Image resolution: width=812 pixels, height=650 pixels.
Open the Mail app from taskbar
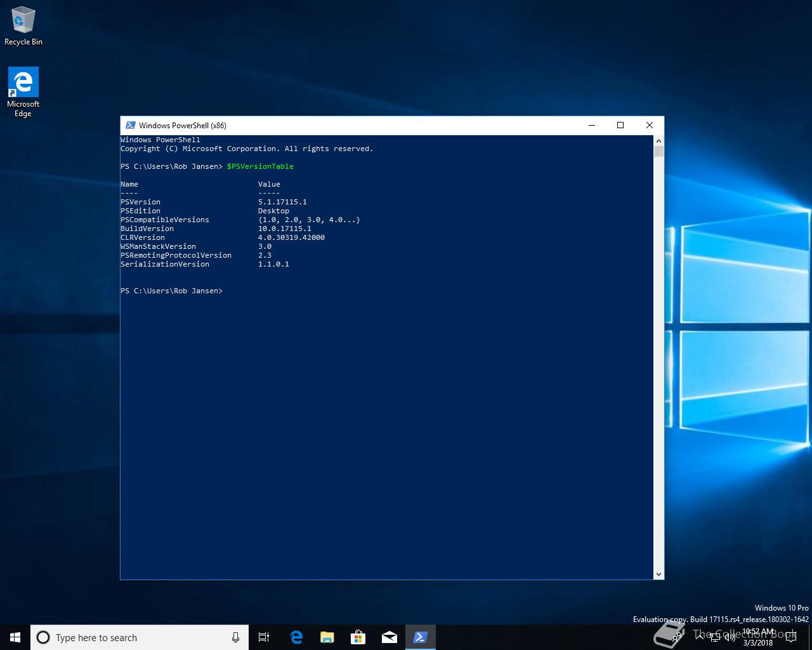point(389,637)
